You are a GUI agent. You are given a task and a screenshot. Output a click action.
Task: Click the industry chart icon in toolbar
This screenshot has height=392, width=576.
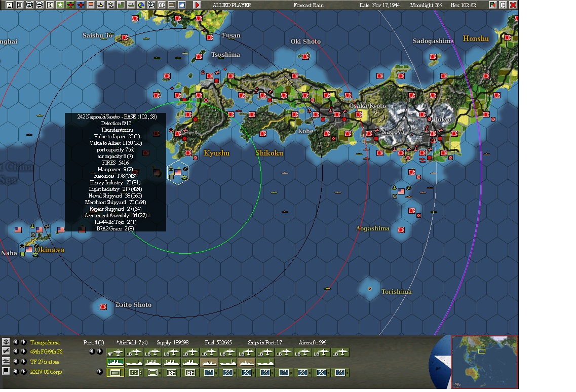tap(121, 5)
